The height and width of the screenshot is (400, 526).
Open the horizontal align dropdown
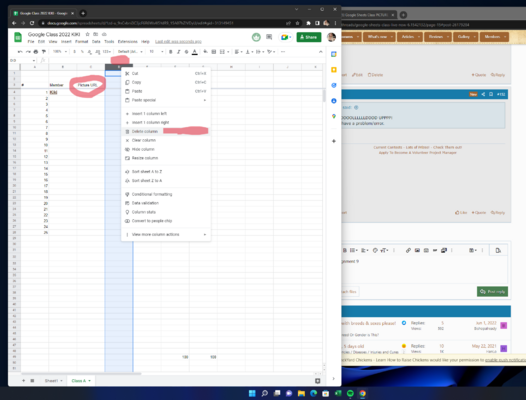point(239,52)
